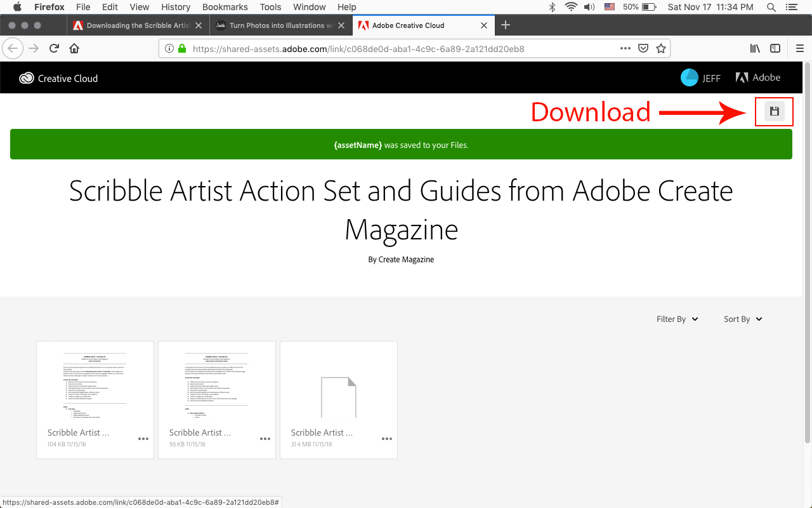
Task: Click the volume icon in menu bar
Action: [589, 7]
